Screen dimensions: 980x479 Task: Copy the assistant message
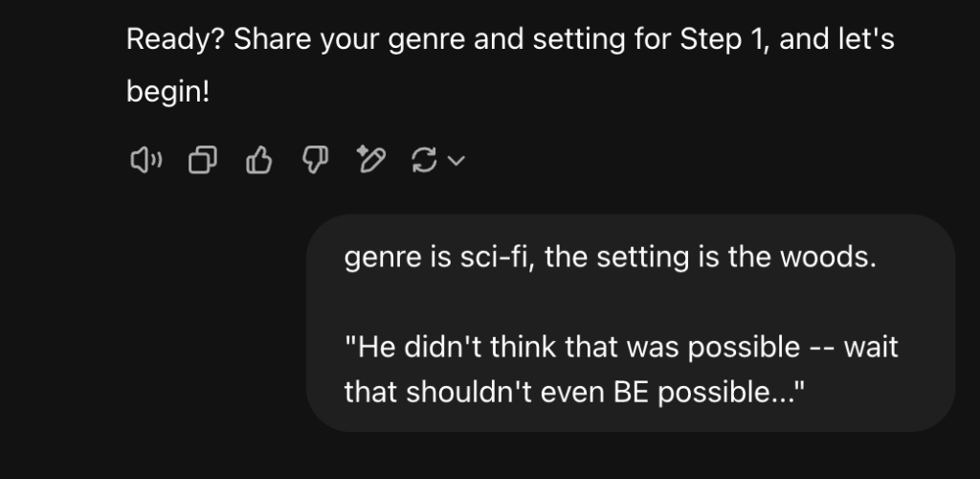point(202,161)
